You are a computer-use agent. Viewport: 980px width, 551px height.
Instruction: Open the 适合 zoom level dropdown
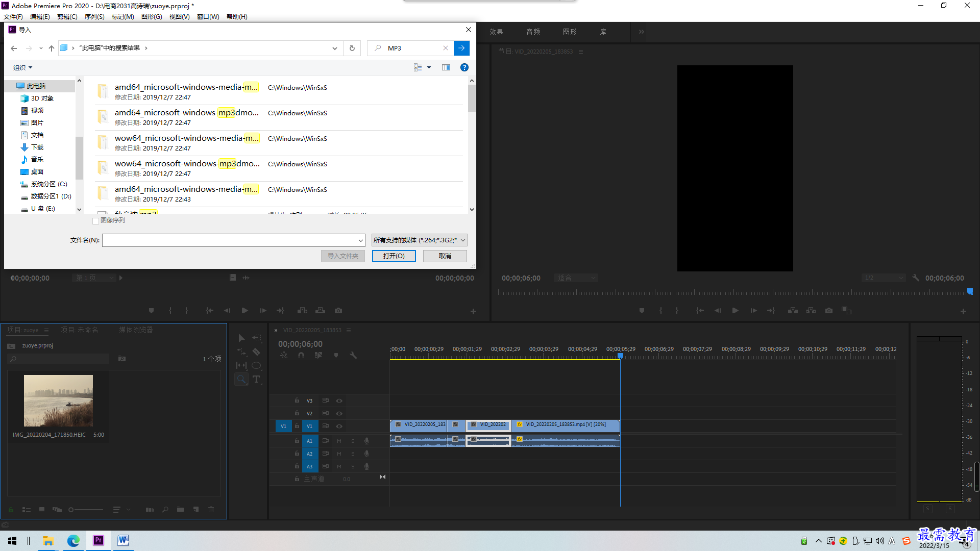[576, 278]
